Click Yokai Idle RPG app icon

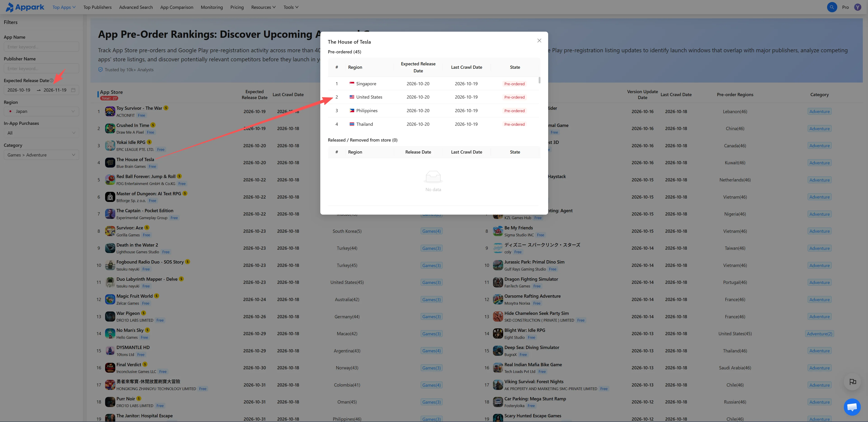[110, 146]
